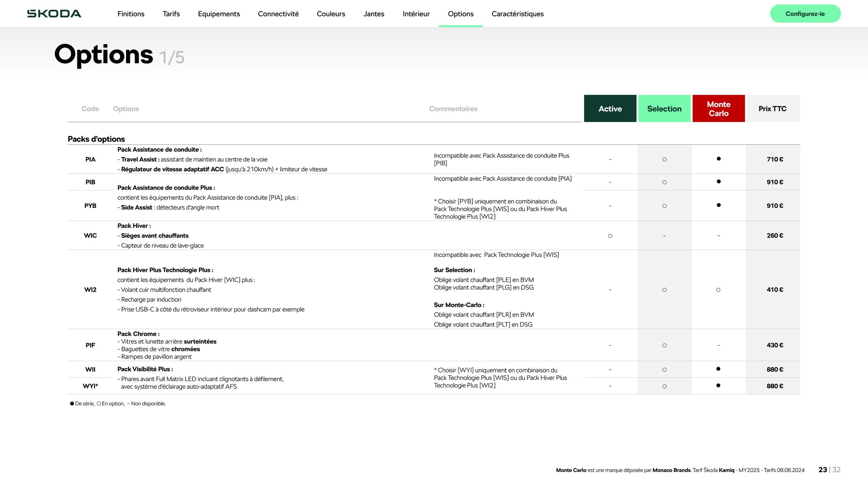Open the Finitions menu item
The image size is (868, 488).
tap(131, 14)
